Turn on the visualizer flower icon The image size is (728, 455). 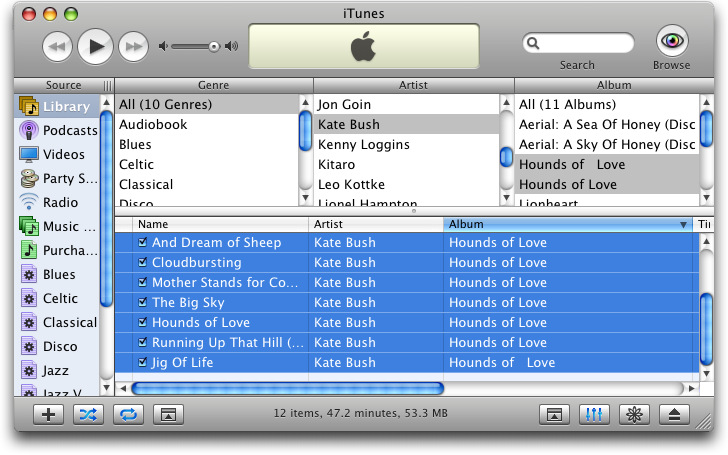coord(634,414)
